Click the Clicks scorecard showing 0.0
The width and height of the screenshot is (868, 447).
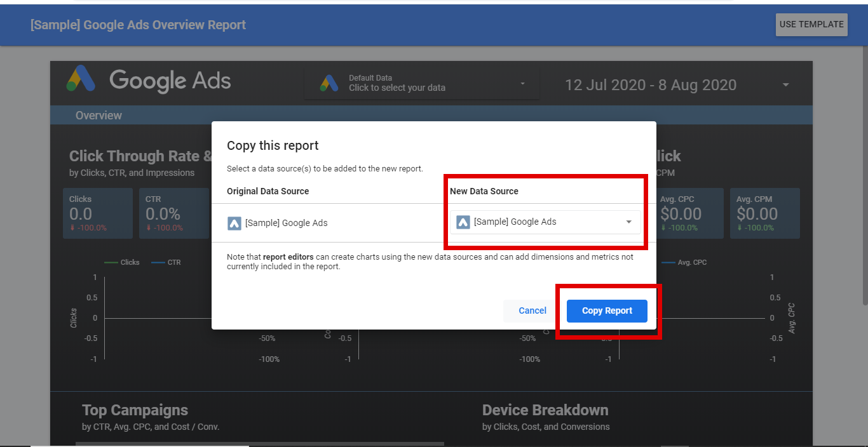(x=98, y=213)
